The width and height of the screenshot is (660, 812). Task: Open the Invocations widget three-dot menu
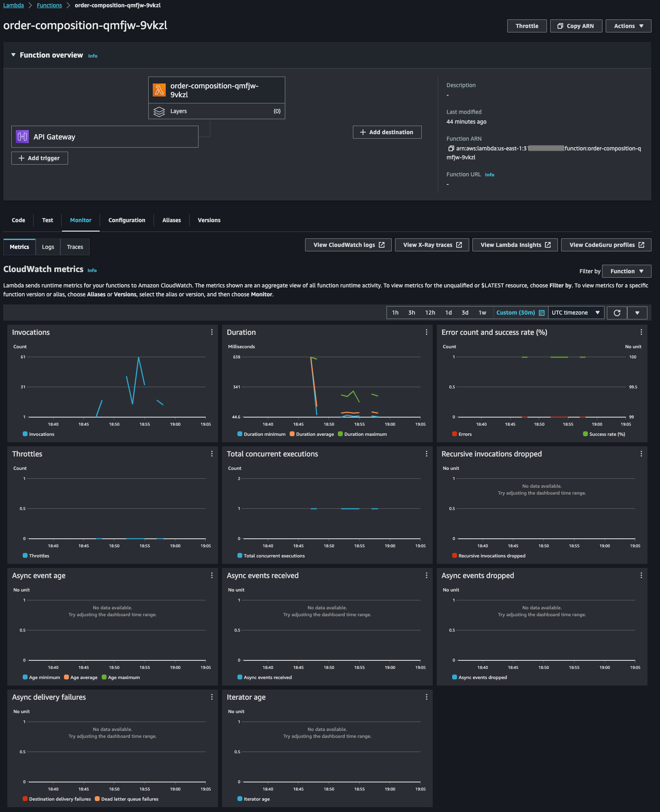[x=211, y=332]
